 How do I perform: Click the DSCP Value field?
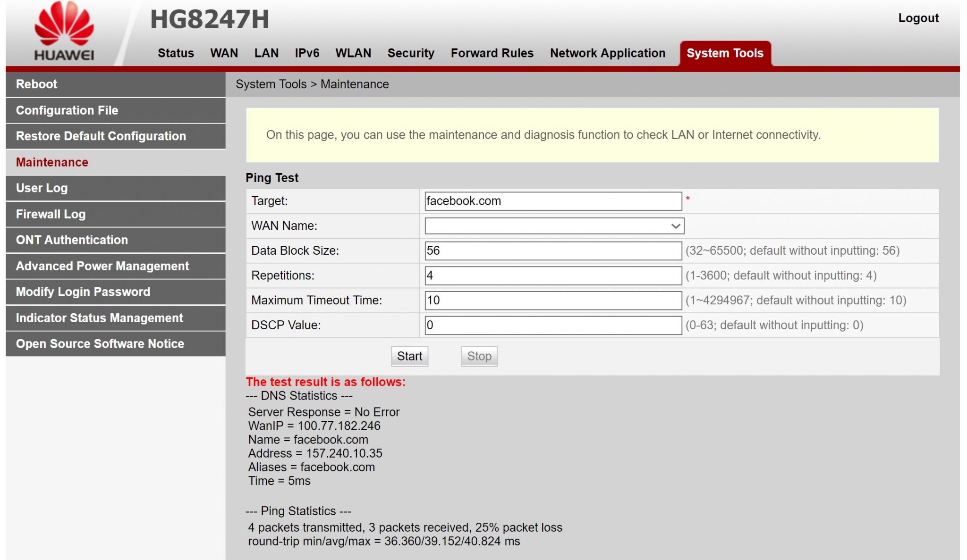(553, 325)
